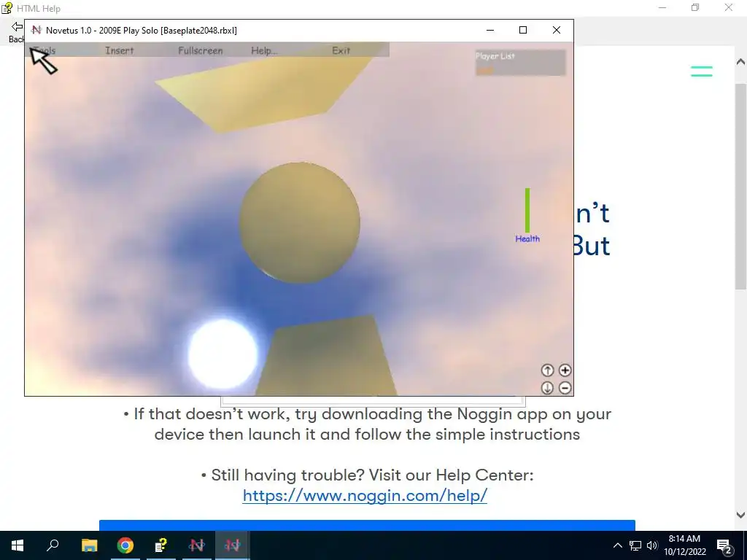The height and width of the screenshot is (560, 747).
Task: Show hidden system tray icons
Action: point(617,545)
